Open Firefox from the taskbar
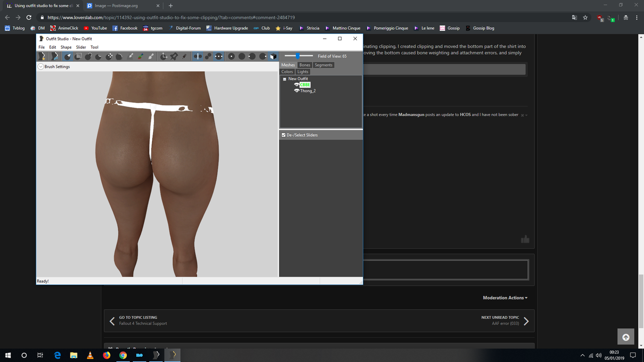Image resolution: width=644 pixels, height=362 pixels. [x=107, y=355]
